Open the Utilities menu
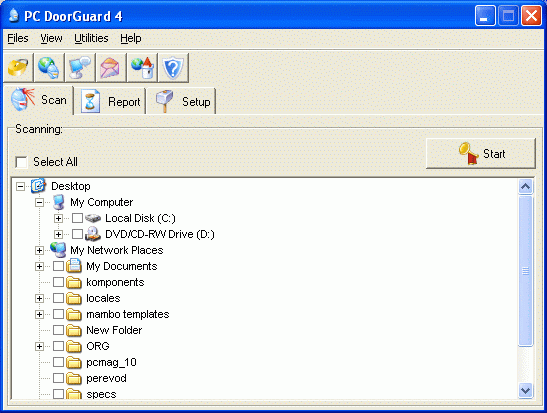547x413 pixels. coord(91,38)
